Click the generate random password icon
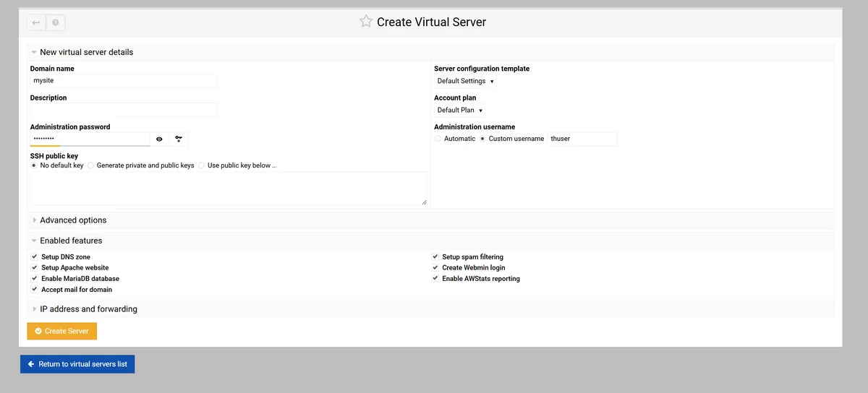The image size is (868, 393). pyautogui.click(x=179, y=139)
